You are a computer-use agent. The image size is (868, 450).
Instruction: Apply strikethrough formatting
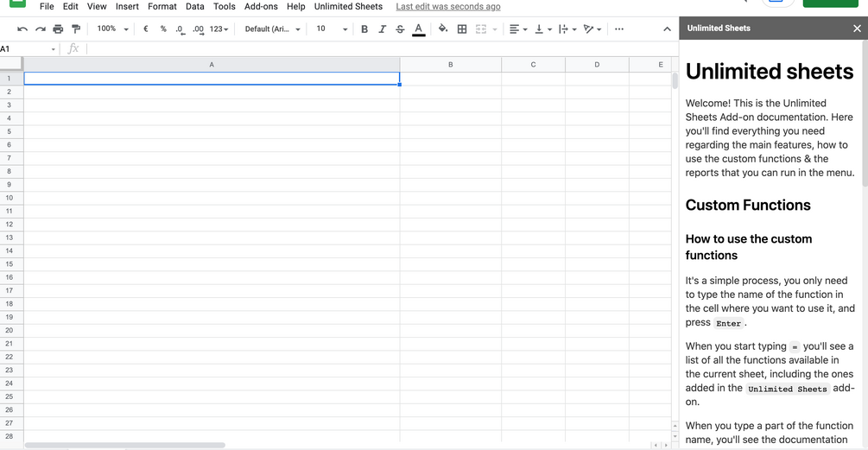pyautogui.click(x=400, y=29)
